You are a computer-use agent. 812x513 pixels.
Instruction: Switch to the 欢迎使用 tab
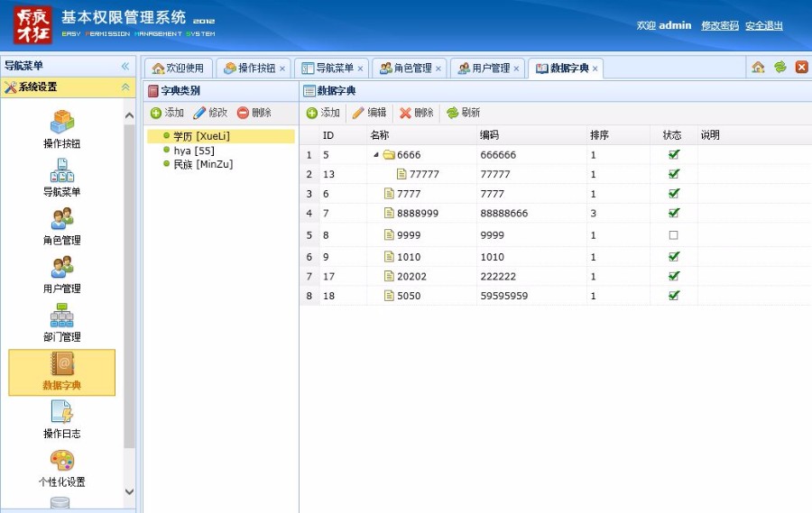pyautogui.click(x=178, y=69)
